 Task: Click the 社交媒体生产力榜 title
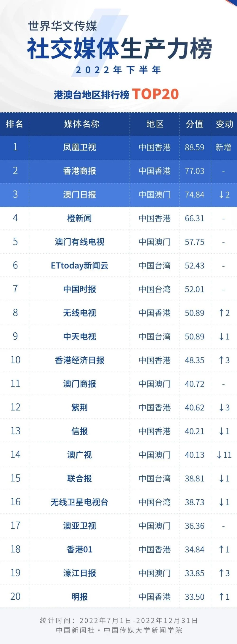(x=119, y=49)
